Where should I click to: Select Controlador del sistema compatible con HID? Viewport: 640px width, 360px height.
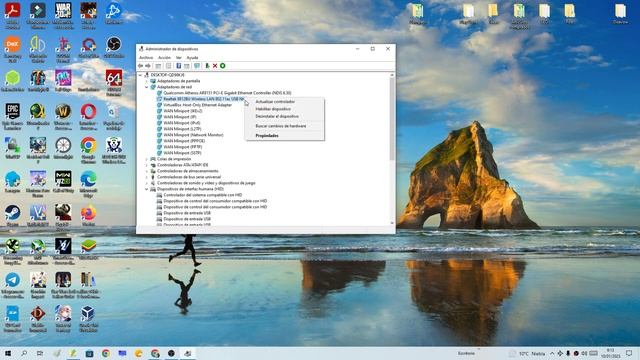pos(202,195)
